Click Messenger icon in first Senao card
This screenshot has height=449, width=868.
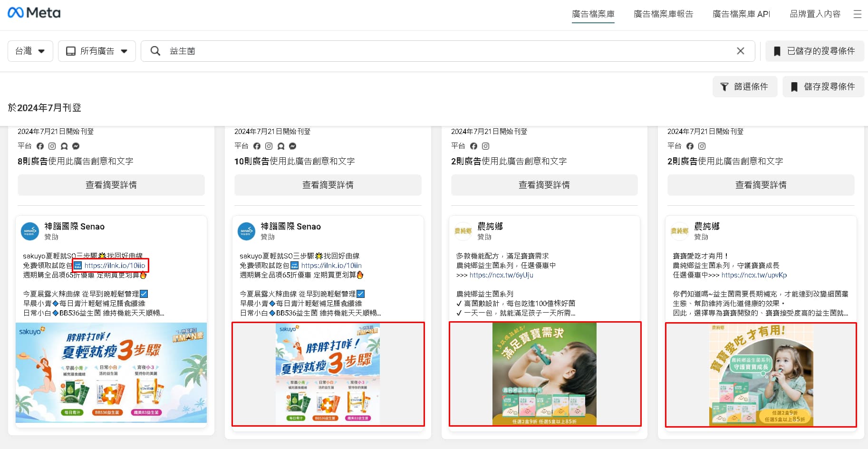click(x=76, y=146)
